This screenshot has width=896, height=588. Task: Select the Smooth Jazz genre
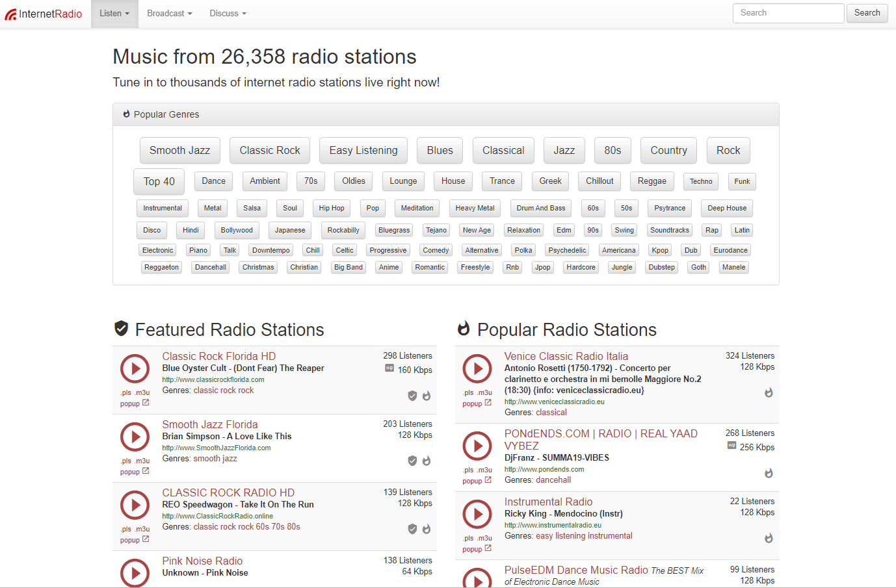click(x=180, y=150)
